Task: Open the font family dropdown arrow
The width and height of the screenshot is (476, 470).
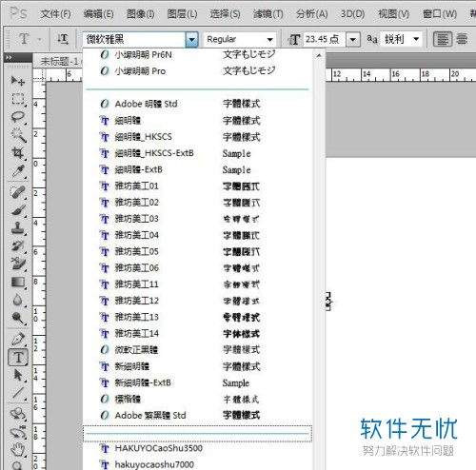Action: click(x=191, y=40)
